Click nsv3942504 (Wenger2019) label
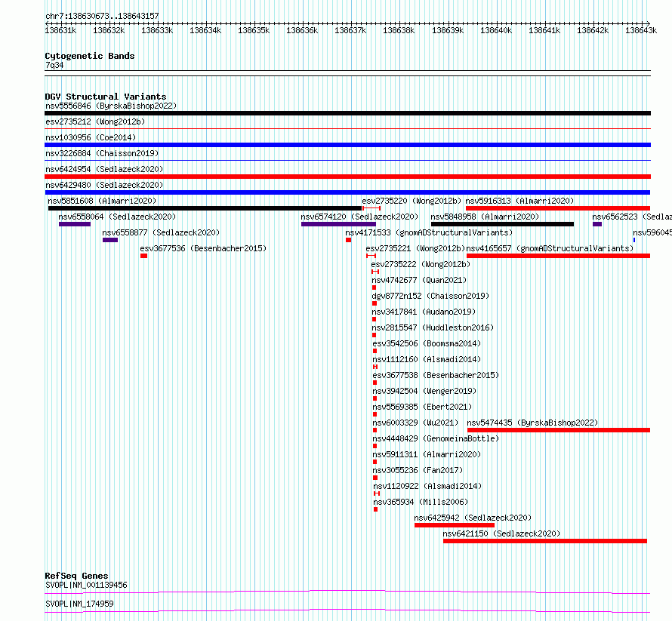The image size is (672, 621). click(x=424, y=391)
